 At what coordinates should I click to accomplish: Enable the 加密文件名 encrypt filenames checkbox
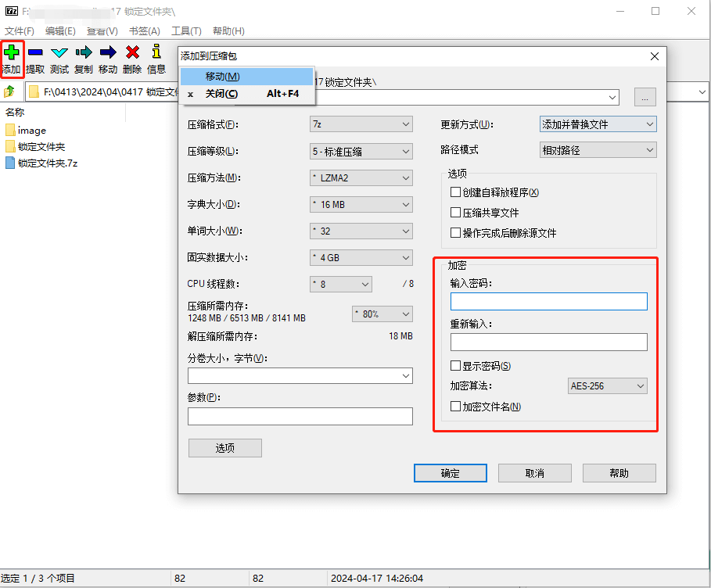click(455, 406)
